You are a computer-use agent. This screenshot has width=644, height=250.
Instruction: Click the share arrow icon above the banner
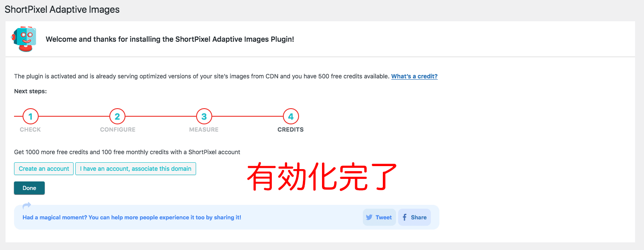click(27, 205)
